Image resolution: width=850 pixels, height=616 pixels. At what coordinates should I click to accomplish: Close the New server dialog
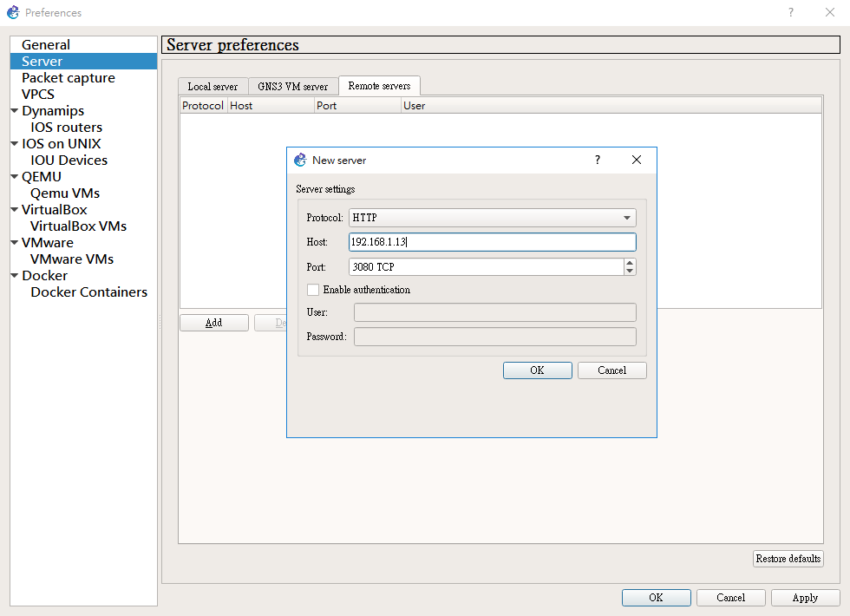pyautogui.click(x=637, y=160)
